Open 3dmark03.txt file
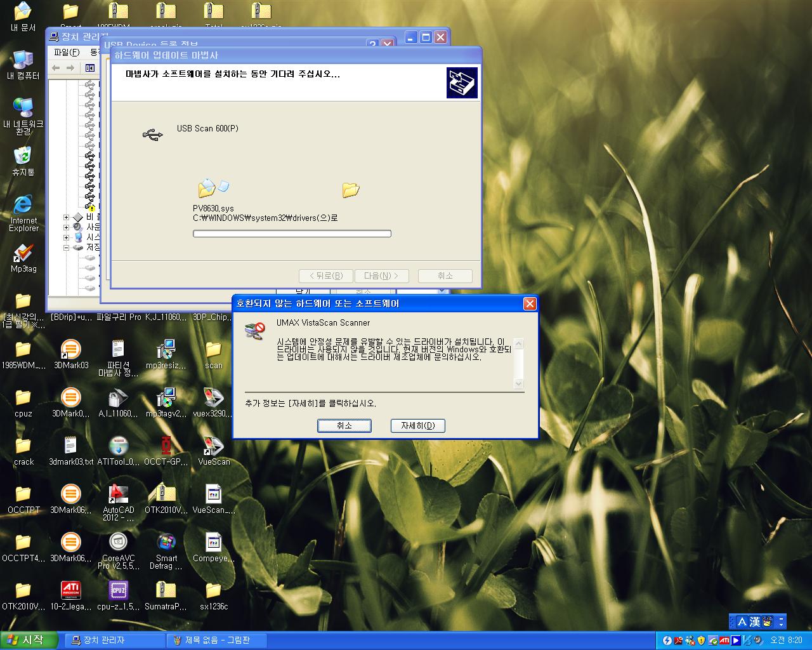 pos(71,451)
